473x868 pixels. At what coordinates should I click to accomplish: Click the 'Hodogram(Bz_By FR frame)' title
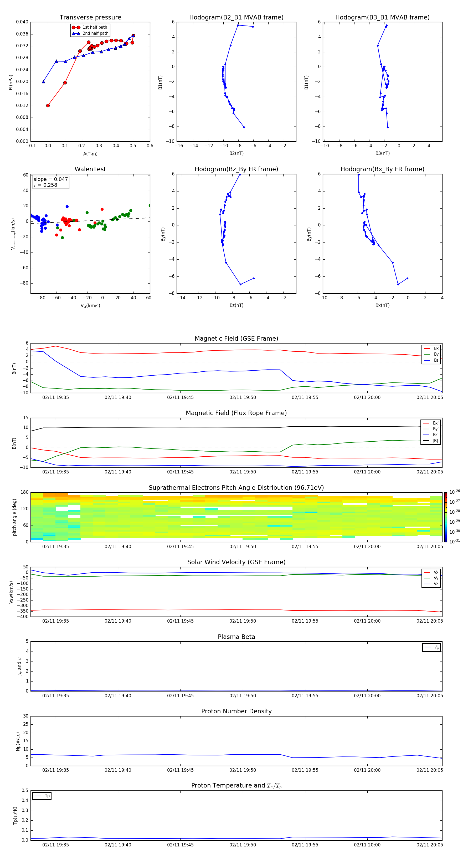pyautogui.click(x=236, y=169)
